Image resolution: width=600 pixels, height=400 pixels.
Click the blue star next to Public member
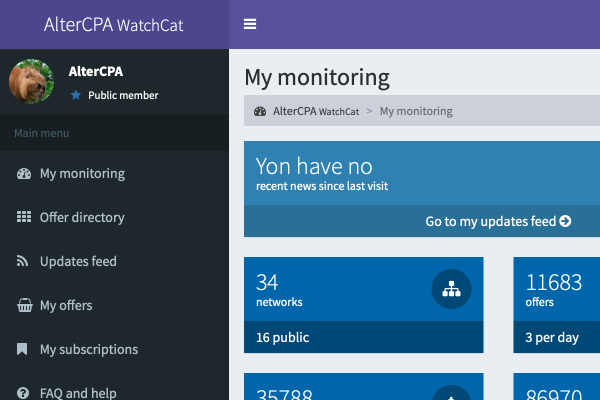[76, 95]
